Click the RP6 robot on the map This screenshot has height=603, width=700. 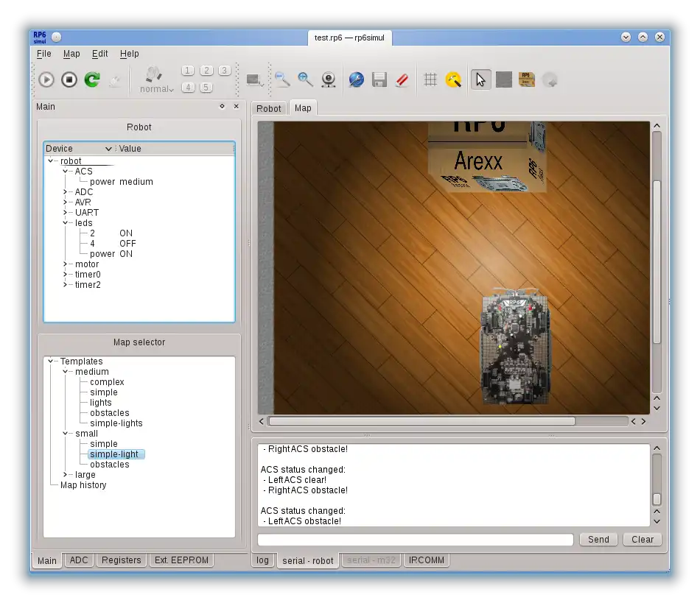pyautogui.click(x=515, y=347)
